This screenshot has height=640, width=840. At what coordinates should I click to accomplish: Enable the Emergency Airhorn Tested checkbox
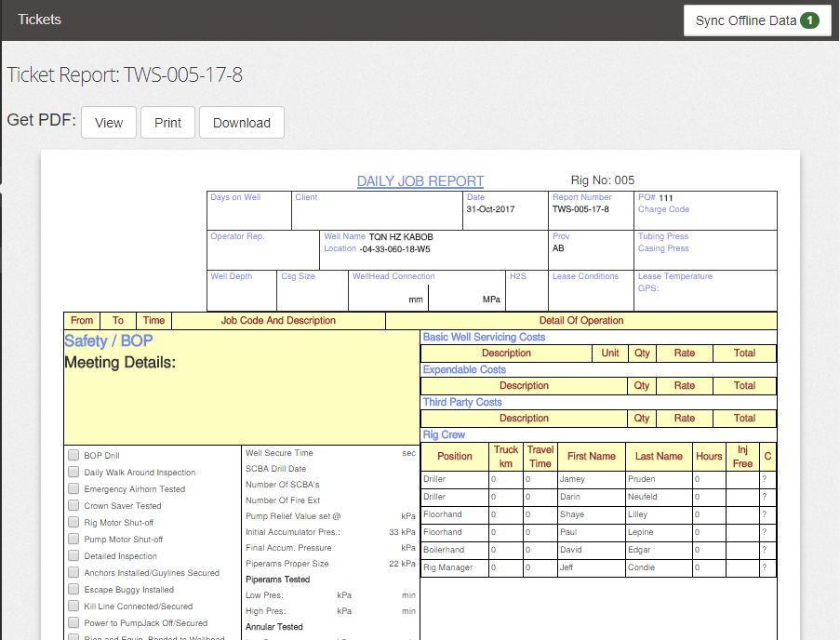73,488
